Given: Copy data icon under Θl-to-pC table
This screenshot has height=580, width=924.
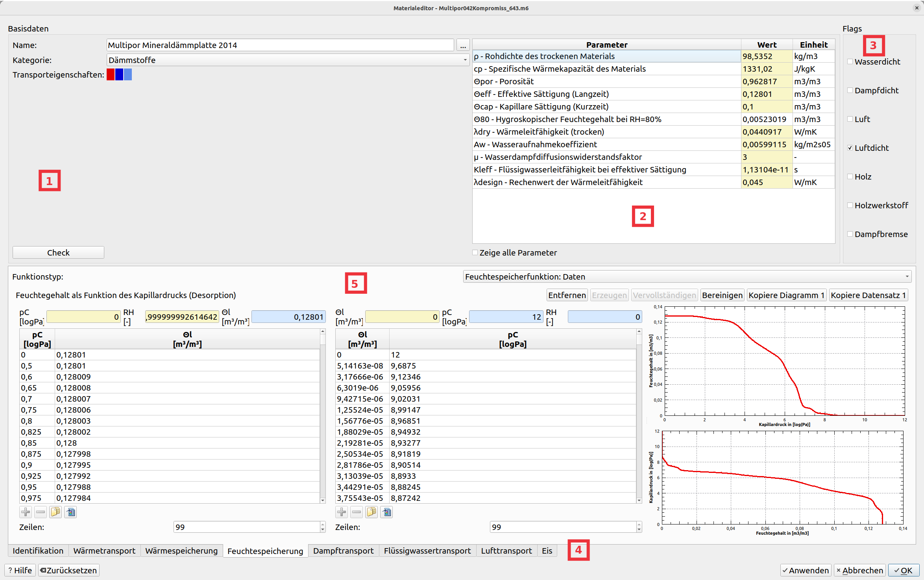Looking at the screenshot, I should point(371,512).
